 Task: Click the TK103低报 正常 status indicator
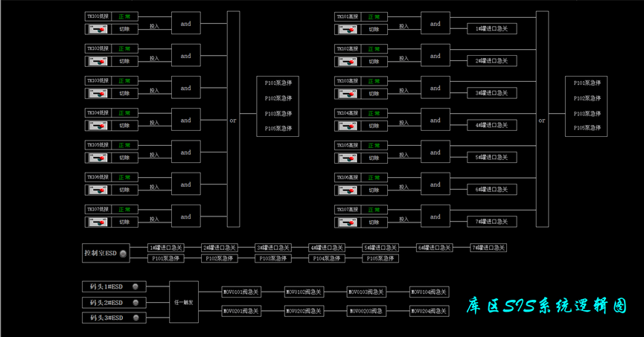click(x=124, y=81)
